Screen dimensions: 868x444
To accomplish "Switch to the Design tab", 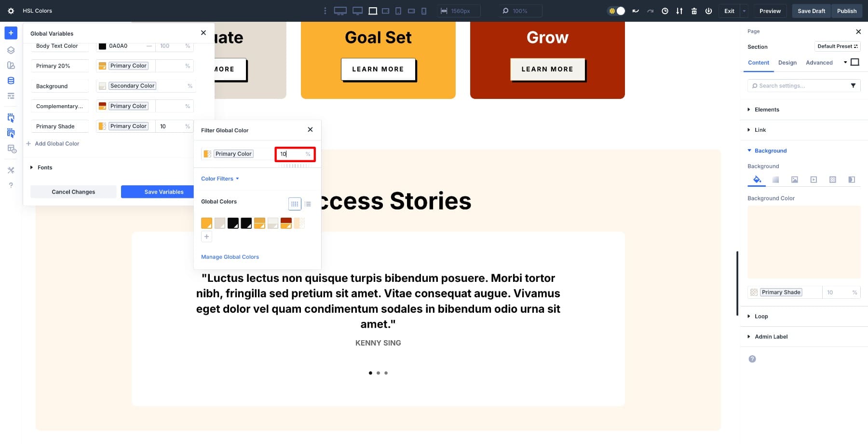I will (787, 63).
